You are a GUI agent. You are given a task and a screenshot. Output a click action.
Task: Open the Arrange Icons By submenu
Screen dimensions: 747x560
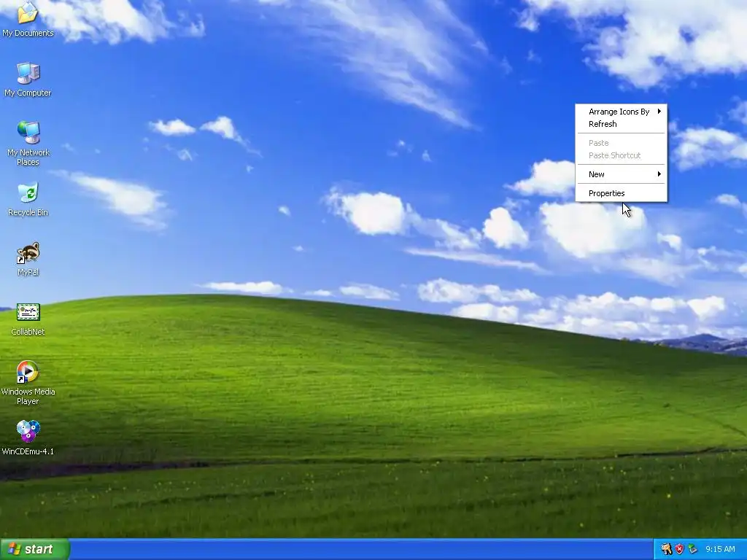[622, 112]
